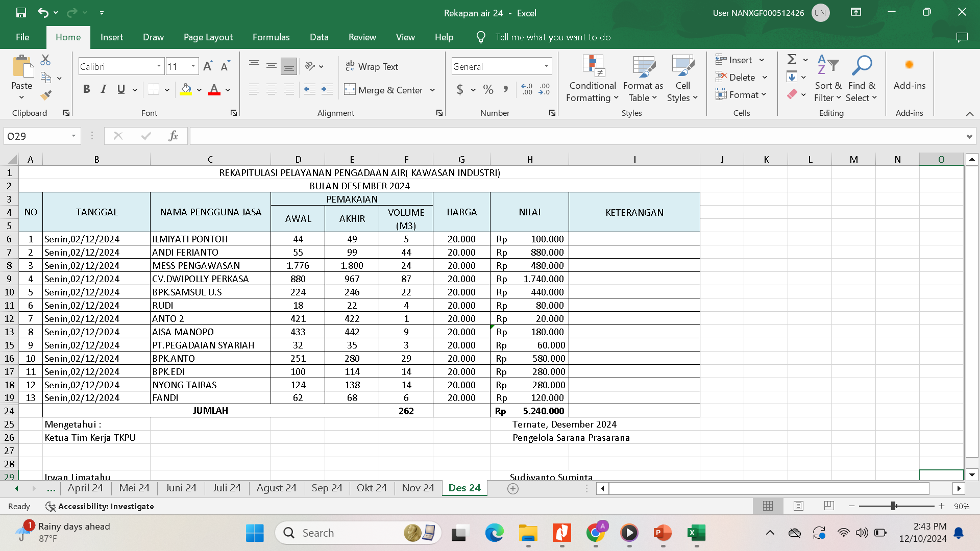Align text right in the cell
The image size is (980, 551).
tap(289, 90)
